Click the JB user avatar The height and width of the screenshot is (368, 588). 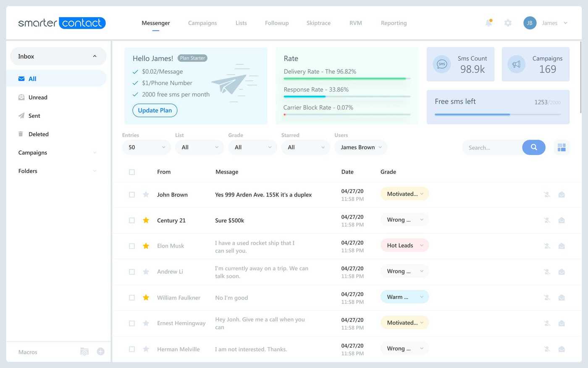pos(530,23)
